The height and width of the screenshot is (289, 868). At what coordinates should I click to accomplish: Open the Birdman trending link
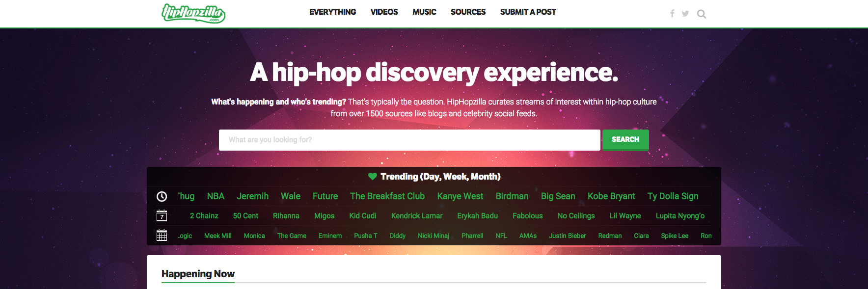point(512,196)
